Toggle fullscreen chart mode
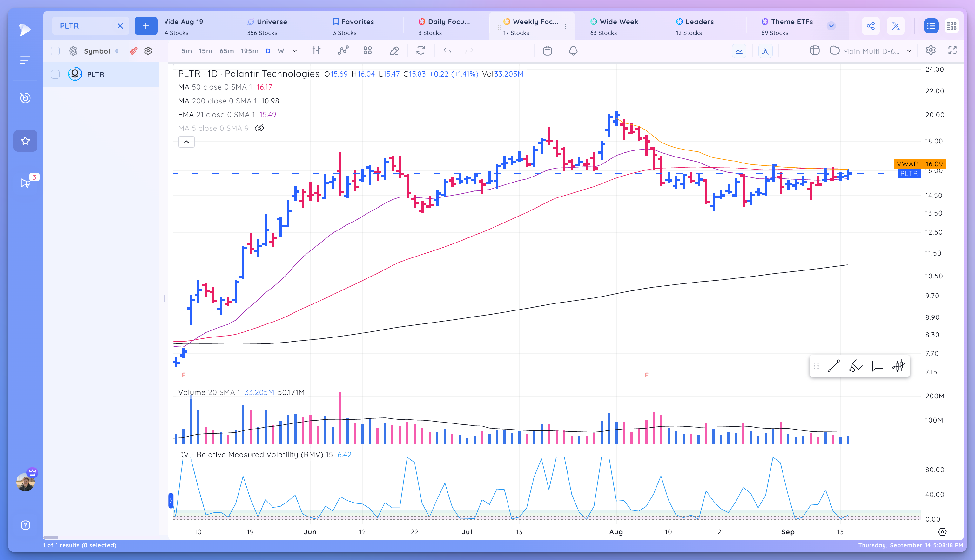This screenshot has height=560, width=975. 952,50
